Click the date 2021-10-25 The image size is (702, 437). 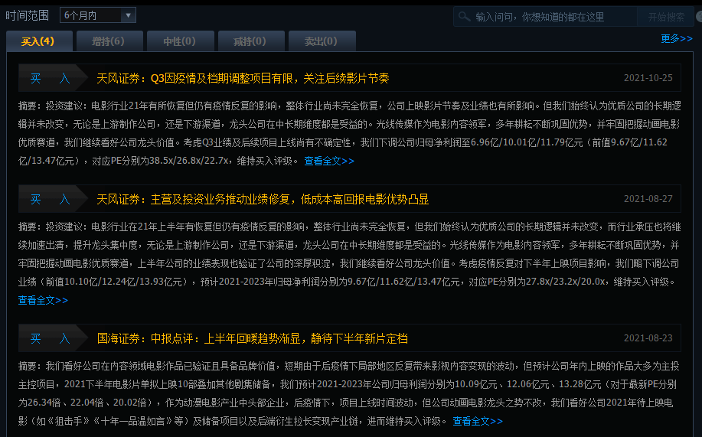coord(648,78)
